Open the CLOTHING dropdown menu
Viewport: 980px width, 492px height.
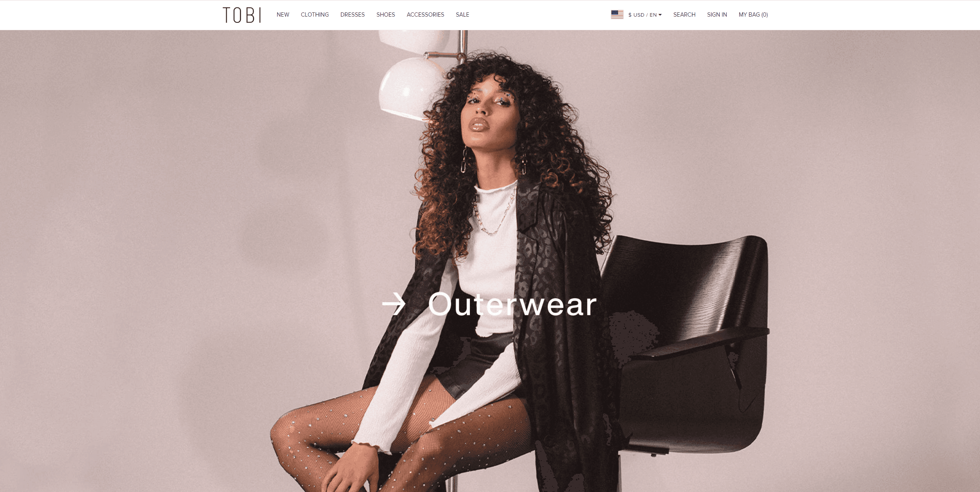[x=314, y=14]
